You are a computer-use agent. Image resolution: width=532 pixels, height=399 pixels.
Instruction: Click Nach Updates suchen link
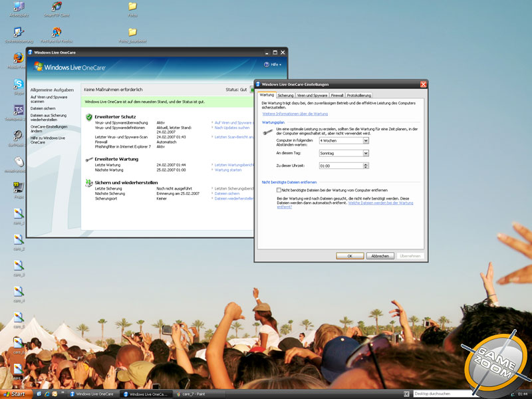click(231, 128)
